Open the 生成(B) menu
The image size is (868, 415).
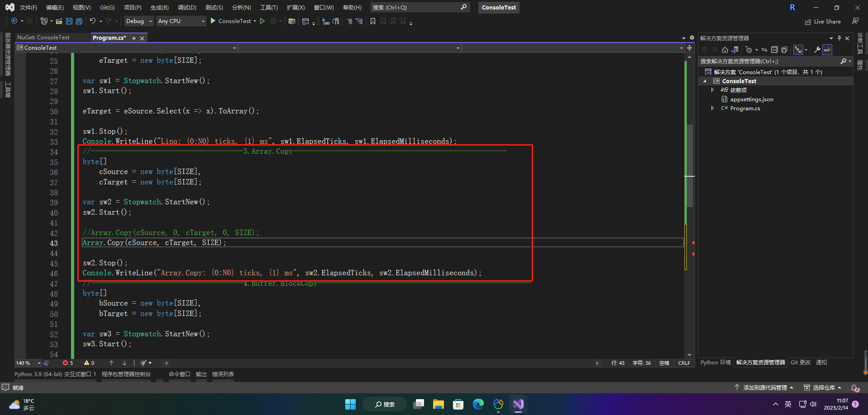pos(159,8)
